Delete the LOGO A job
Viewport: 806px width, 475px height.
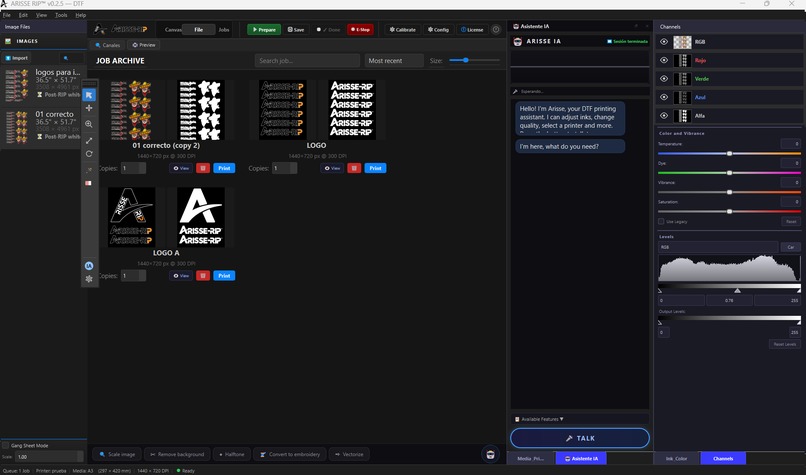(203, 276)
